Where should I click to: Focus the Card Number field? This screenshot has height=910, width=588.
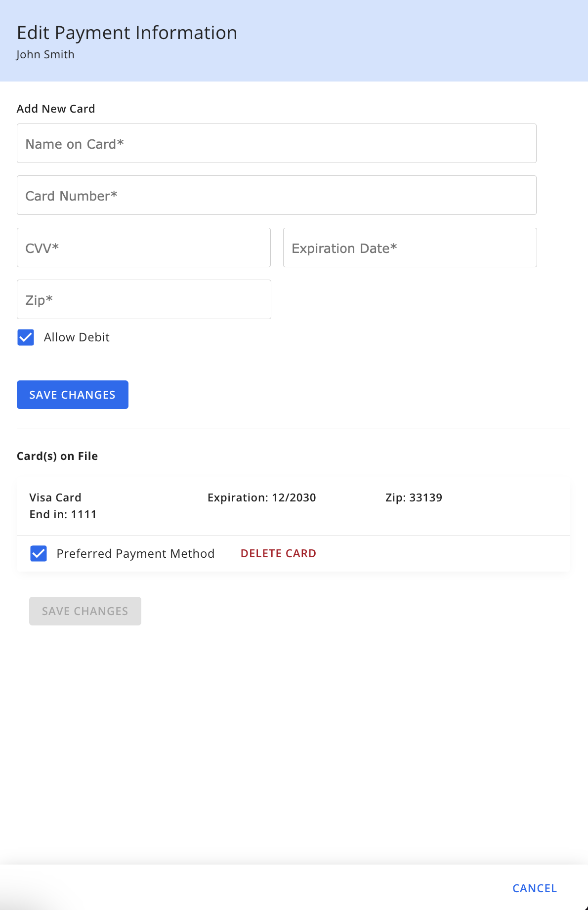click(277, 195)
